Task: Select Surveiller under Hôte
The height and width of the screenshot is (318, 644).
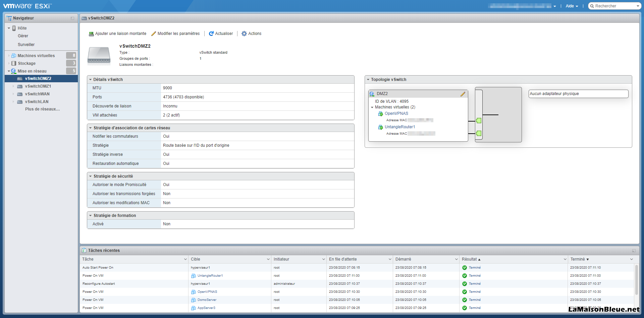Action: (26, 45)
